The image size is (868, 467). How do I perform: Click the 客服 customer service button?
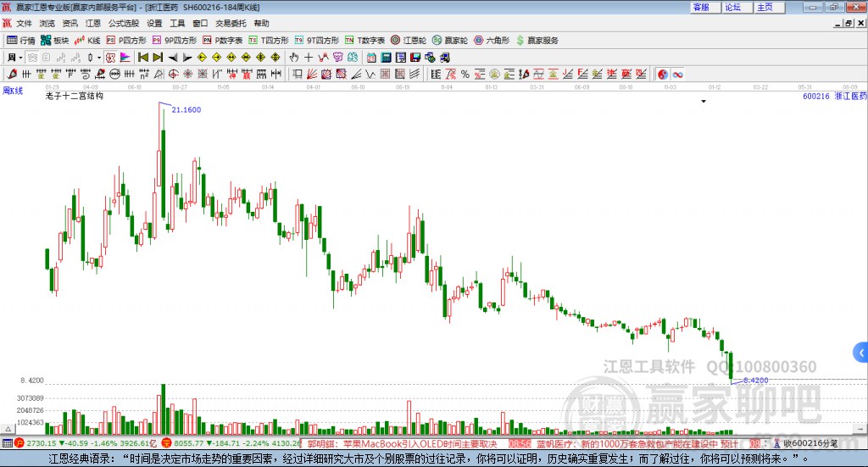click(x=705, y=7)
